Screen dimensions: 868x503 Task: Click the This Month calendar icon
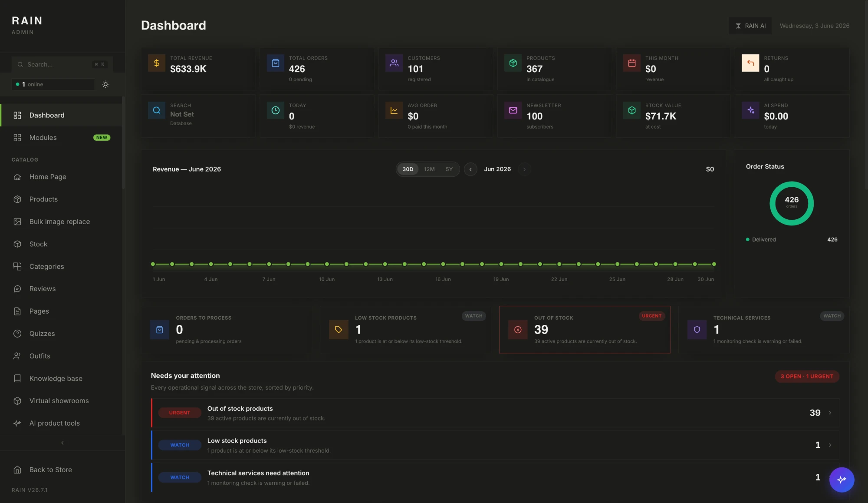pyautogui.click(x=632, y=63)
